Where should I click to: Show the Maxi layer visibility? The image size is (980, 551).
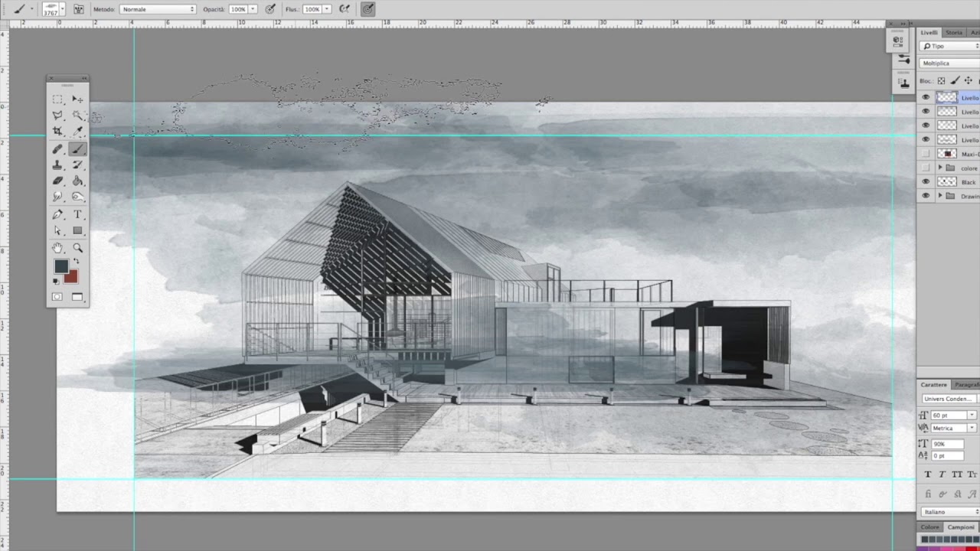coord(926,153)
